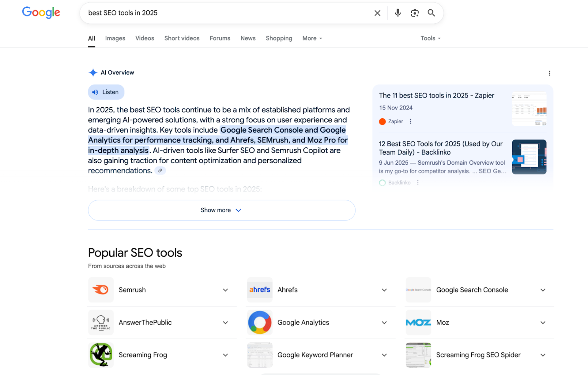
Task: Click the Moz logo icon
Action: pos(418,322)
